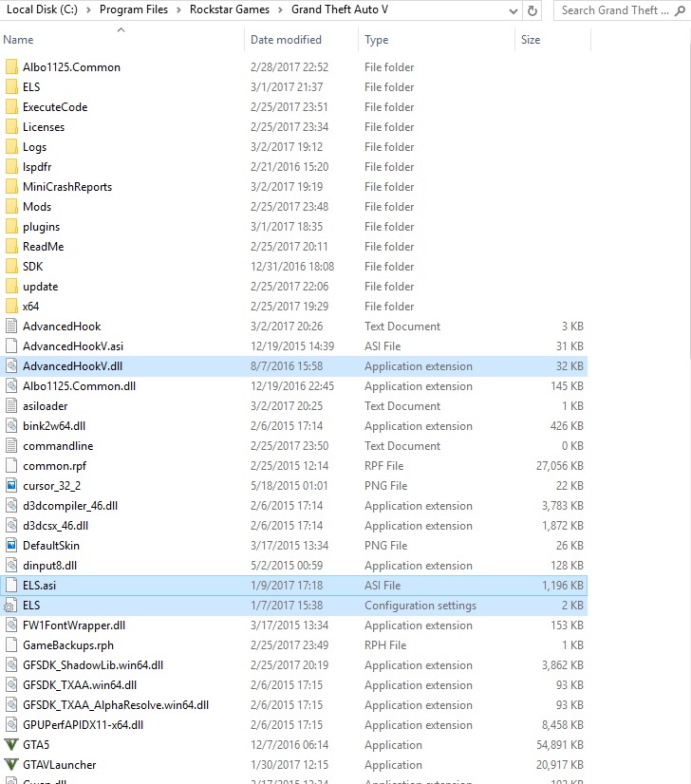Select the GPUPerfAPIDX11-x64.dll file name
The width and height of the screenshot is (691, 784).
[x=83, y=725]
